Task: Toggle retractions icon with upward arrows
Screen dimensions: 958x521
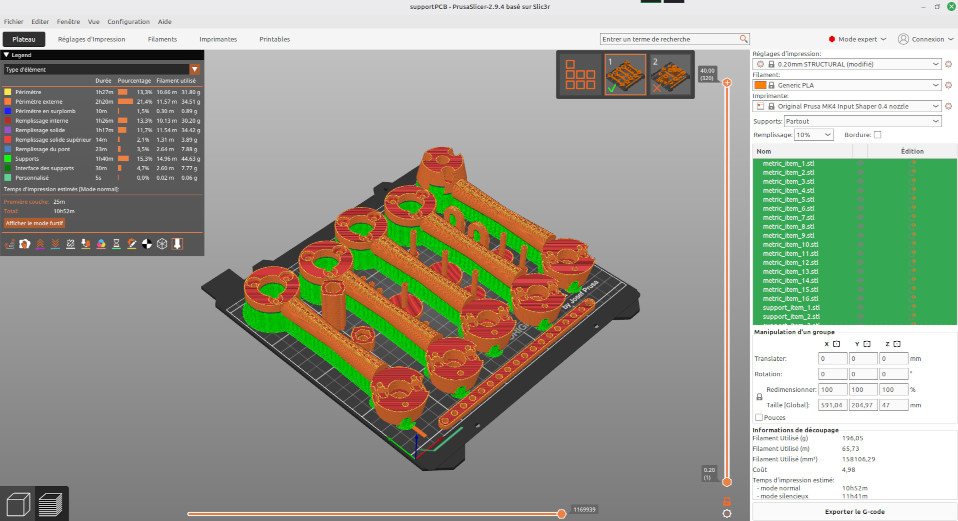Action: point(40,244)
